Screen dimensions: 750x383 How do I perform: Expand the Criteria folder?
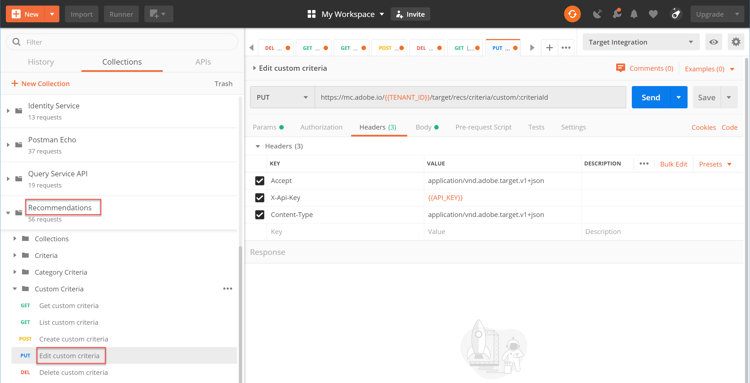[x=15, y=255]
